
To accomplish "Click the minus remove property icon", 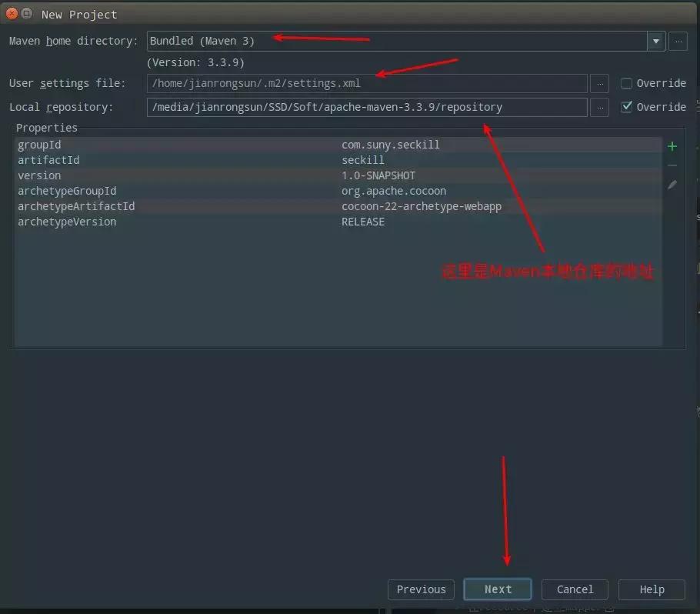I will click(x=672, y=165).
